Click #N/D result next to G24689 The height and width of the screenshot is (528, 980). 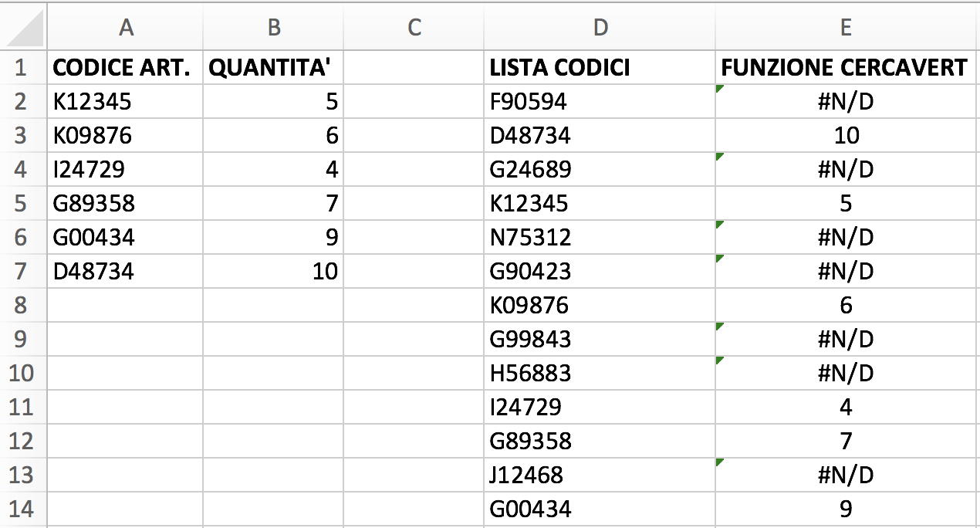[x=847, y=170]
